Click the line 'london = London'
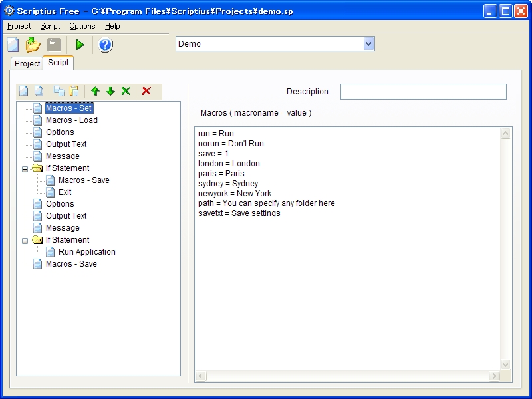The image size is (532, 399). tap(229, 164)
